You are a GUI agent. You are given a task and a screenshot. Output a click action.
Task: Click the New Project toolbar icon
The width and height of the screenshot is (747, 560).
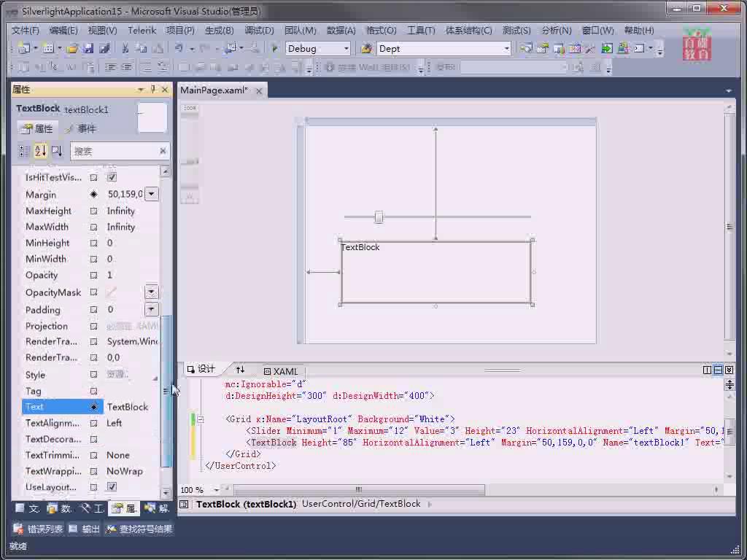pos(24,48)
